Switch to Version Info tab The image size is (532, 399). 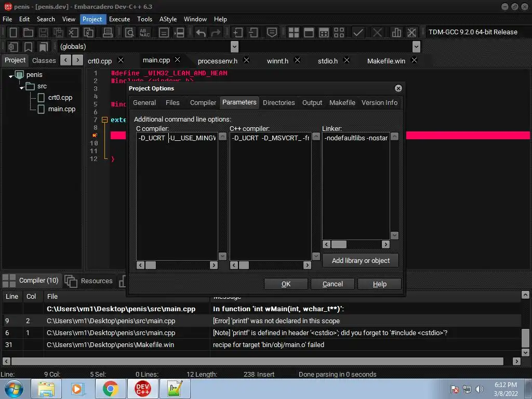coord(379,102)
